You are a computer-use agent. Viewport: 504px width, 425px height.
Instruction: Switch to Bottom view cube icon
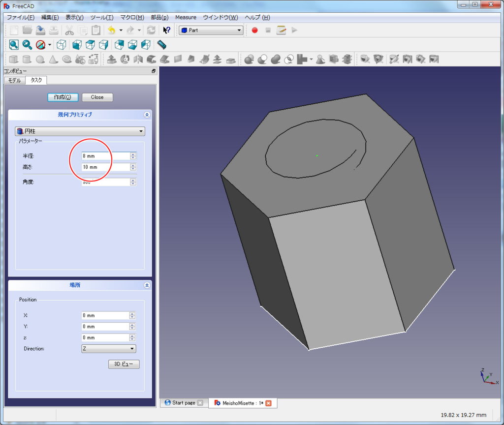click(132, 45)
